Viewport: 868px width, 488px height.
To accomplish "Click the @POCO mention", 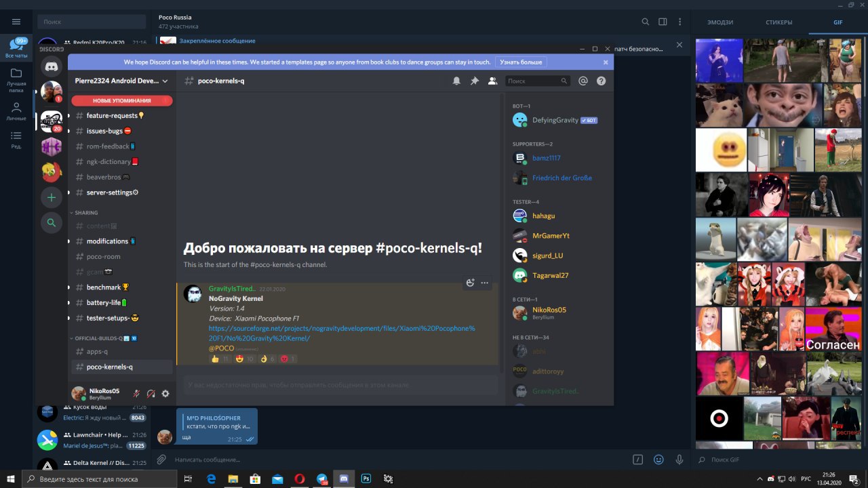I will pyautogui.click(x=221, y=348).
